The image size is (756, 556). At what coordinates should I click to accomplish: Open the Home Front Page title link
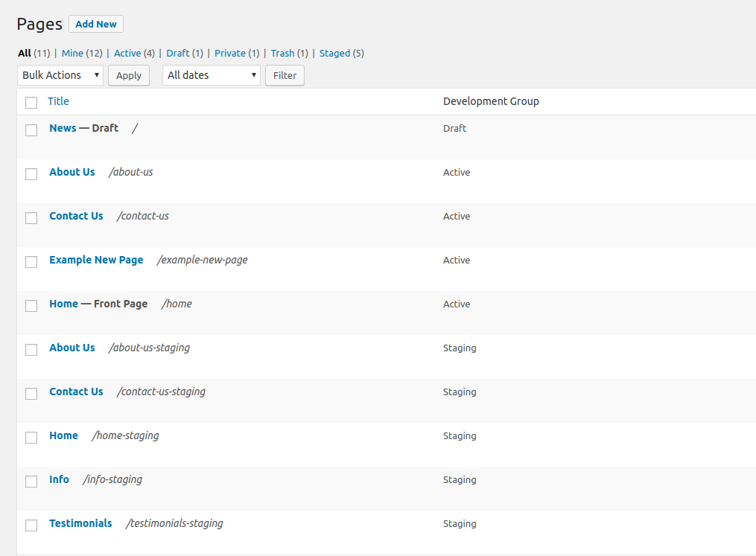click(x=63, y=304)
